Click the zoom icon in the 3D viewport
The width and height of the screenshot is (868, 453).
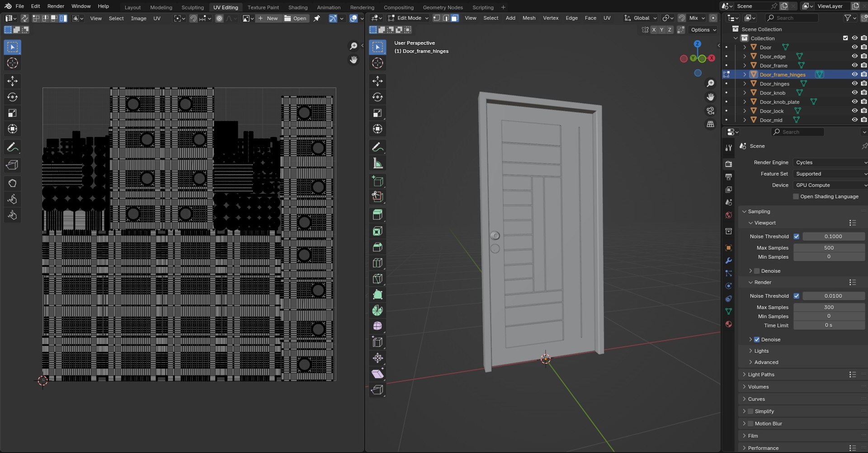point(710,84)
